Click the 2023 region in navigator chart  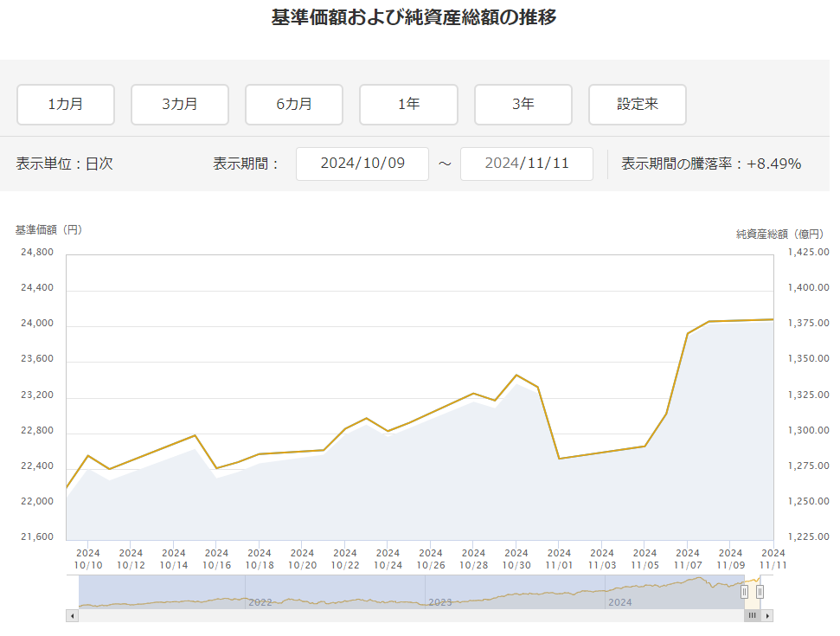[x=440, y=602]
